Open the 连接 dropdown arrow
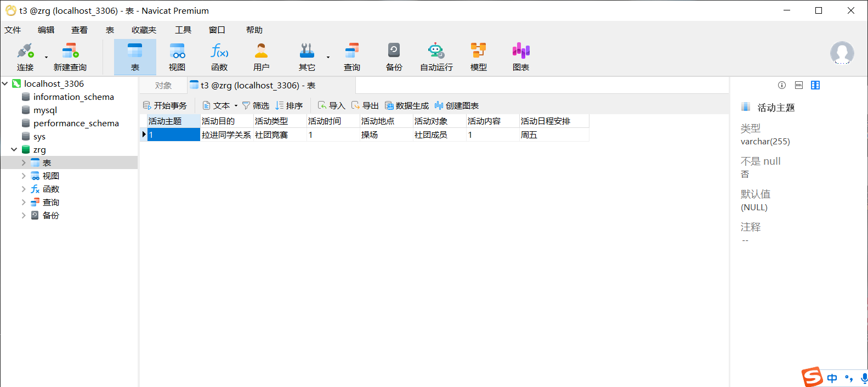This screenshot has width=868, height=387. pyautogui.click(x=46, y=57)
